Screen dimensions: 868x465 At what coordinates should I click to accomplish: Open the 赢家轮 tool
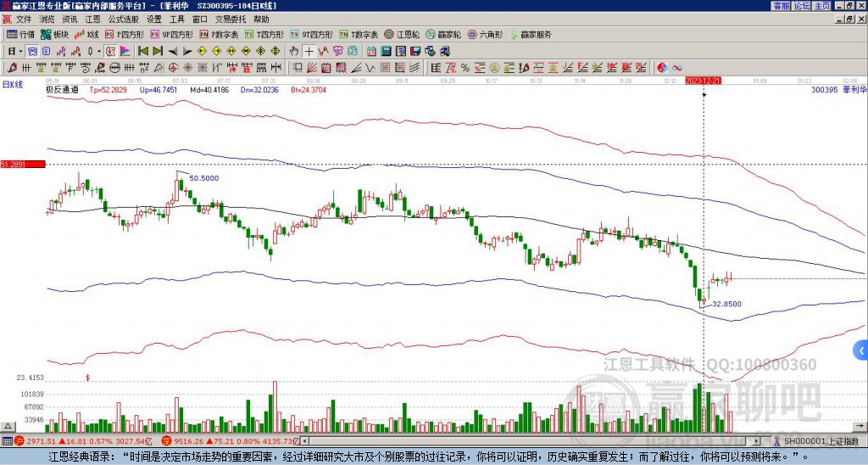coord(444,34)
